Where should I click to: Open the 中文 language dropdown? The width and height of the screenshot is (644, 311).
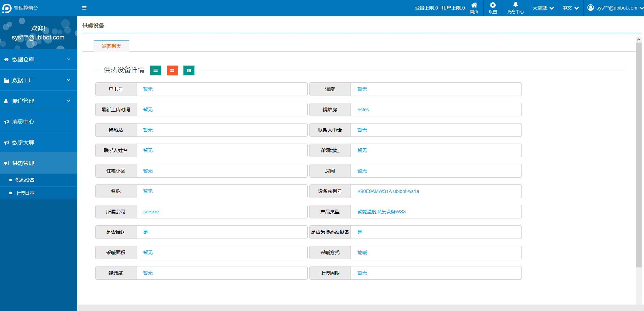tap(570, 8)
